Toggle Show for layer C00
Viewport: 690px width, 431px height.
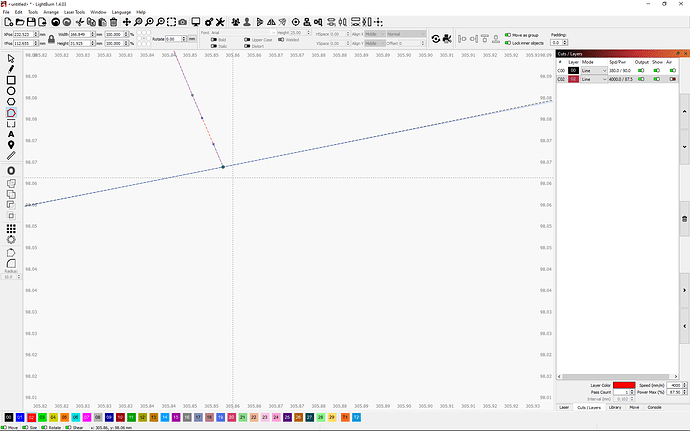coord(657,70)
